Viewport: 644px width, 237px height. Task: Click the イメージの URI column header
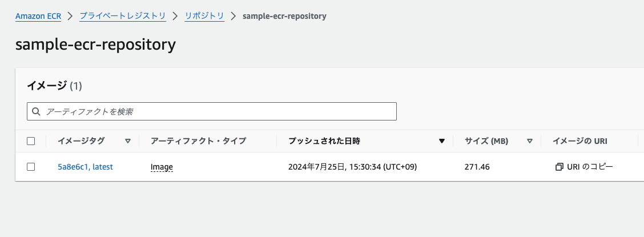click(580, 141)
